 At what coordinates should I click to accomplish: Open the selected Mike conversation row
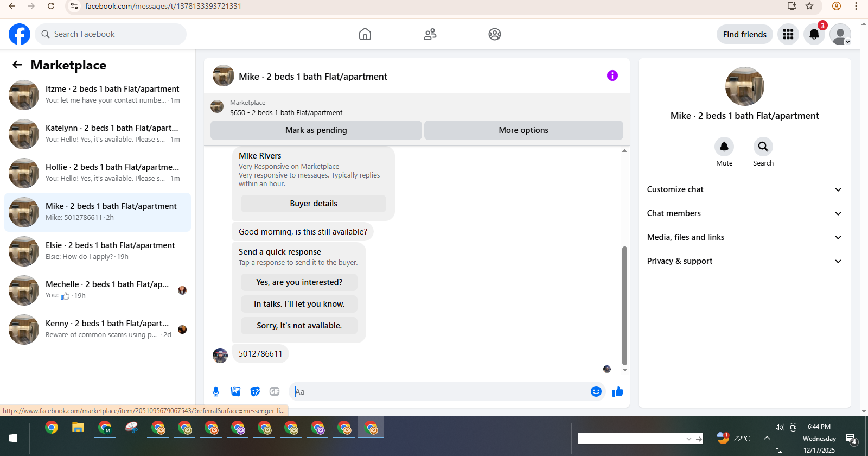(x=98, y=212)
